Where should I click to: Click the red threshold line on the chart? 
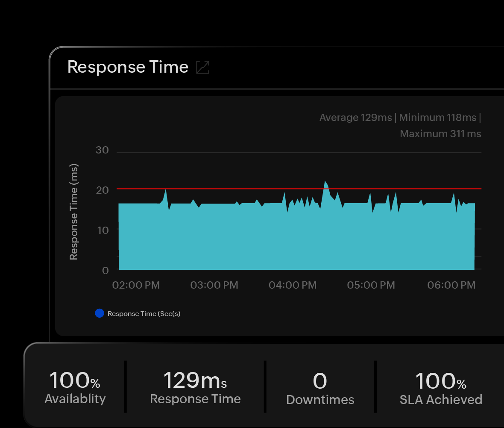point(256,189)
